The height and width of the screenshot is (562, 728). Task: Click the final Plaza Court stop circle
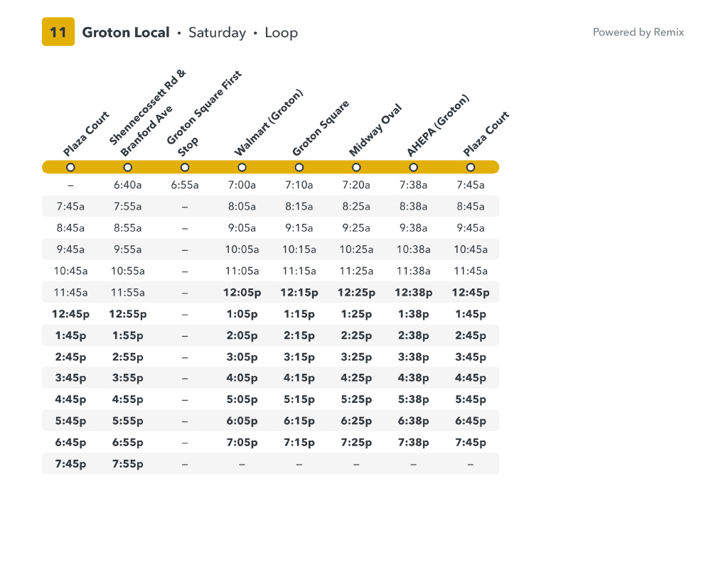[471, 167]
